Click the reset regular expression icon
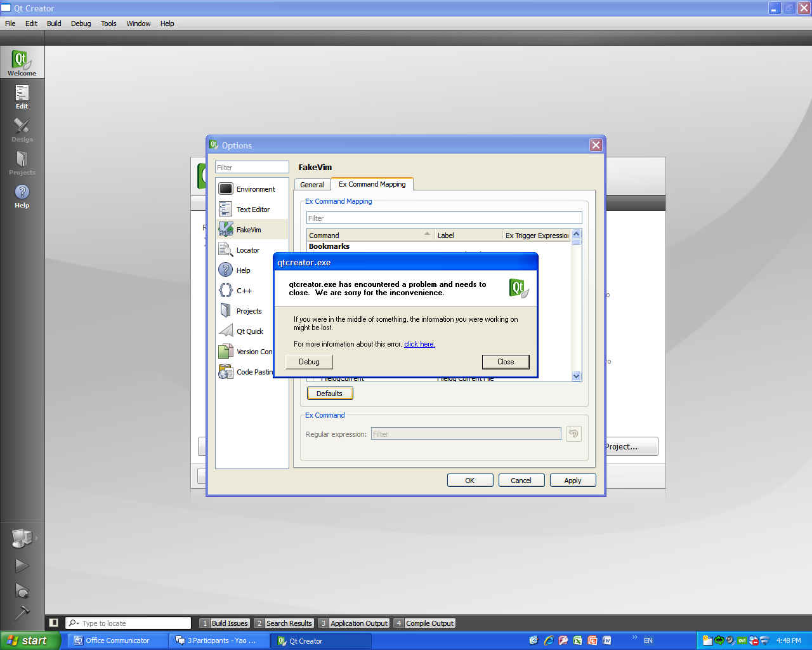The image size is (812, 650). [573, 434]
